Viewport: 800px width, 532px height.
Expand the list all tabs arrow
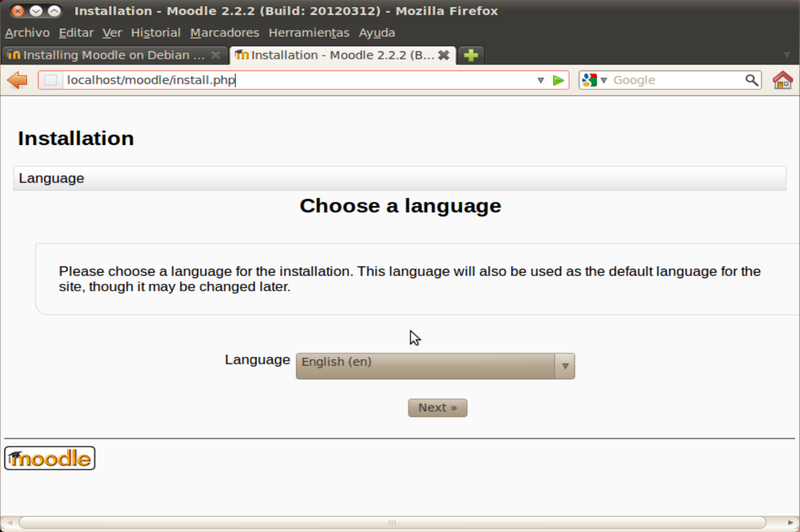(787, 55)
